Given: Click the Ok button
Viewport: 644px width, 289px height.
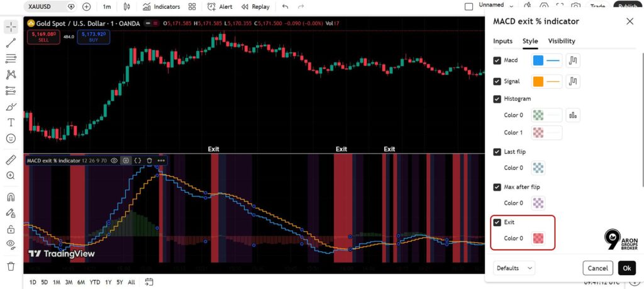Looking at the screenshot, I should point(627,268).
